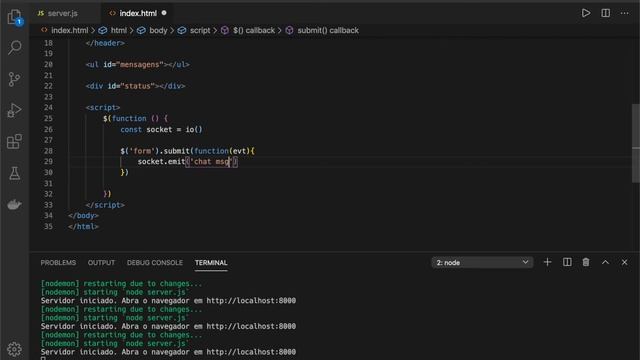Click last 'Servidor iniciado' terminal line

(x=168, y=352)
